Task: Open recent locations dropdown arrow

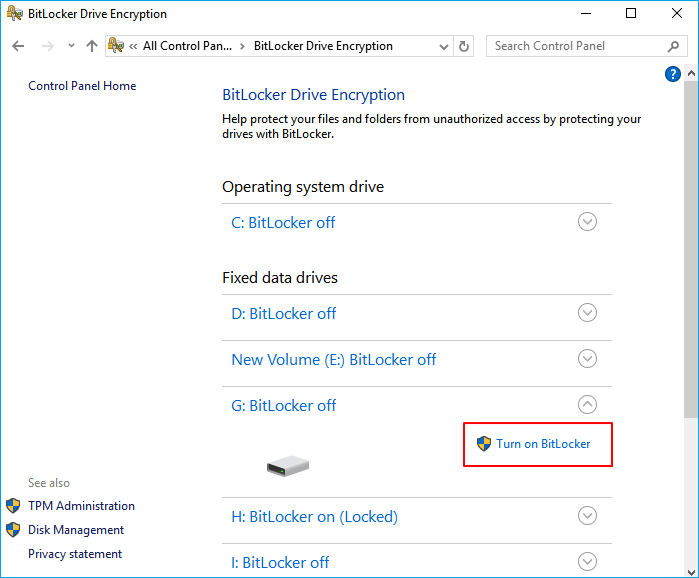Action: [x=71, y=46]
